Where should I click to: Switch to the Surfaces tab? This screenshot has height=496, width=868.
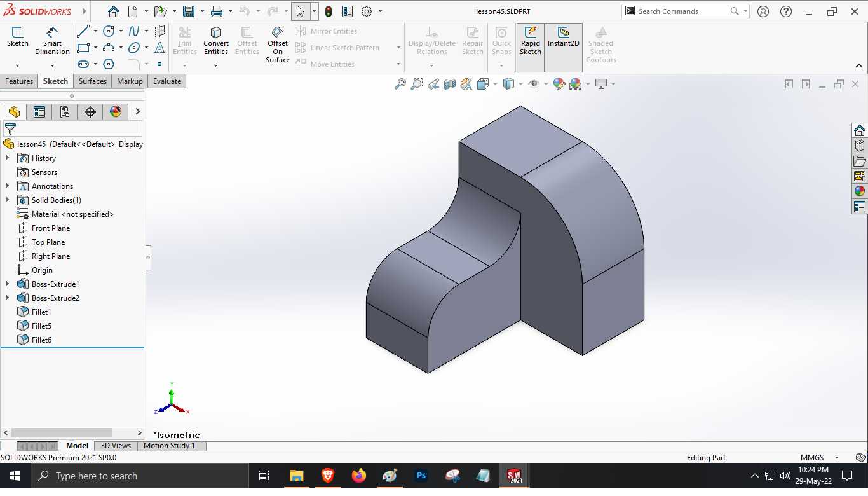[93, 81]
